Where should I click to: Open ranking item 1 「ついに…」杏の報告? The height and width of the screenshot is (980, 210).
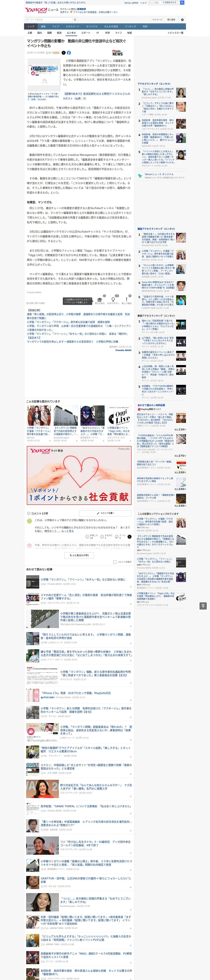[158, 92]
